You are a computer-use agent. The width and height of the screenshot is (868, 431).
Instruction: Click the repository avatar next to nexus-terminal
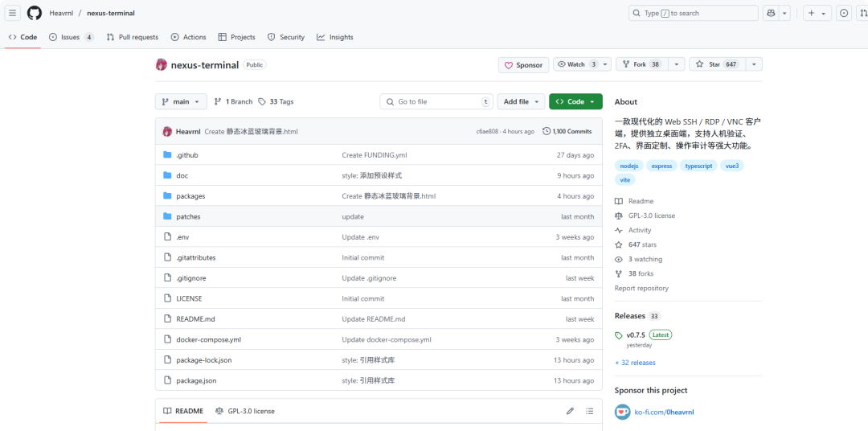[x=161, y=65]
